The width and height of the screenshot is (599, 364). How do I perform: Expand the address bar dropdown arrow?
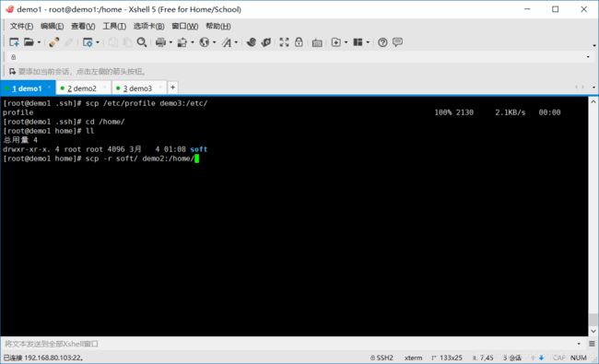[x=588, y=57]
